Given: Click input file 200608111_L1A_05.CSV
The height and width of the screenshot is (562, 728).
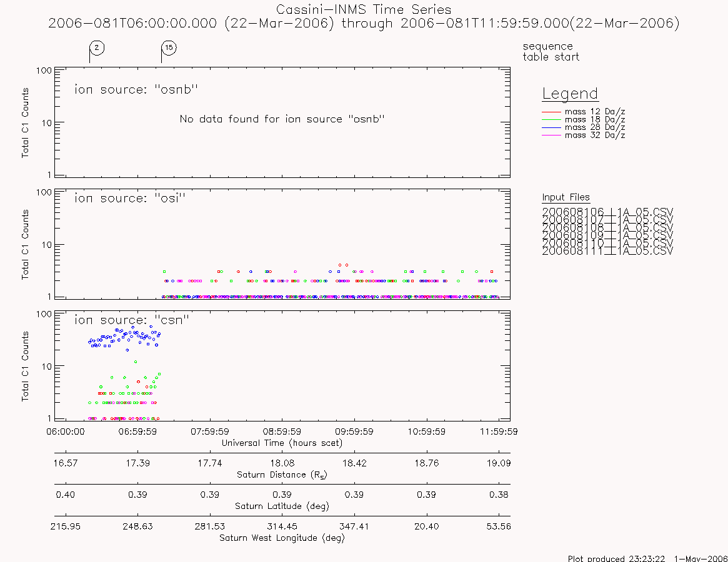Looking at the screenshot, I should click(607, 251).
